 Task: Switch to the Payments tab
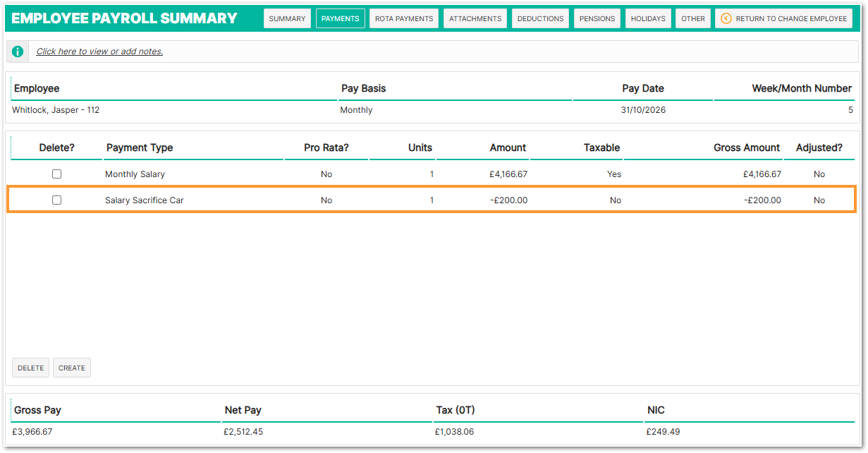tap(341, 18)
